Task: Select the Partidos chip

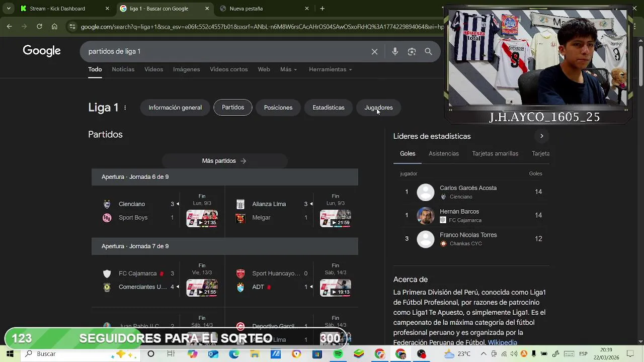Action: (x=233, y=108)
